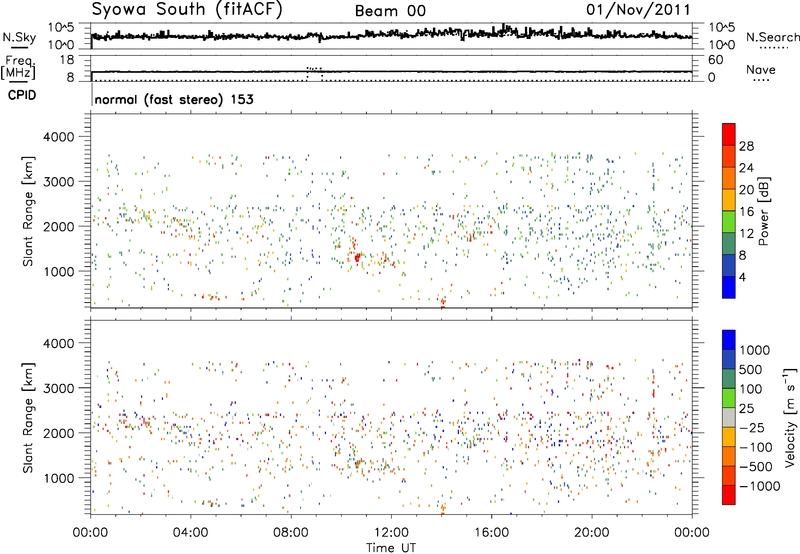Click Velocity colorbar value '-1000'
The width and height of the screenshot is (800, 554).
coord(760,486)
